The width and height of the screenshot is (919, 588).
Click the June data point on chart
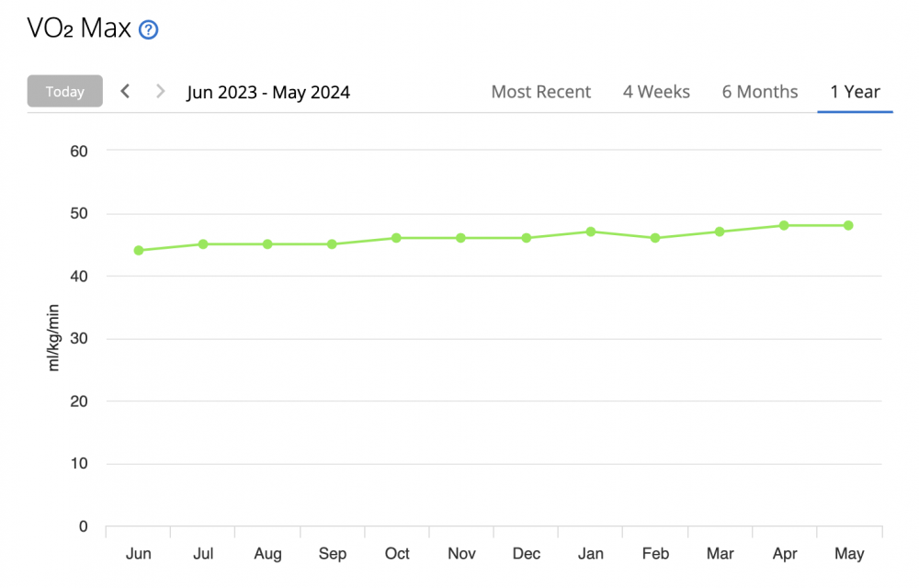(139, 250)
